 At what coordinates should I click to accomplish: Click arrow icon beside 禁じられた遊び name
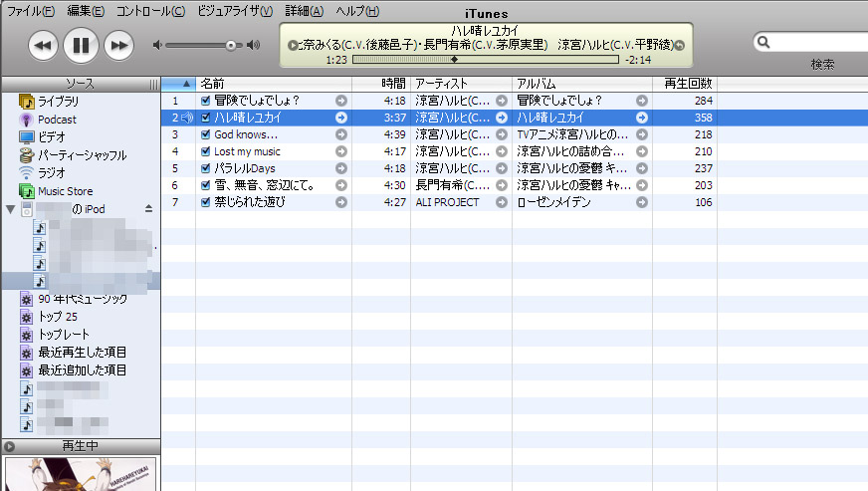point(341,202)
